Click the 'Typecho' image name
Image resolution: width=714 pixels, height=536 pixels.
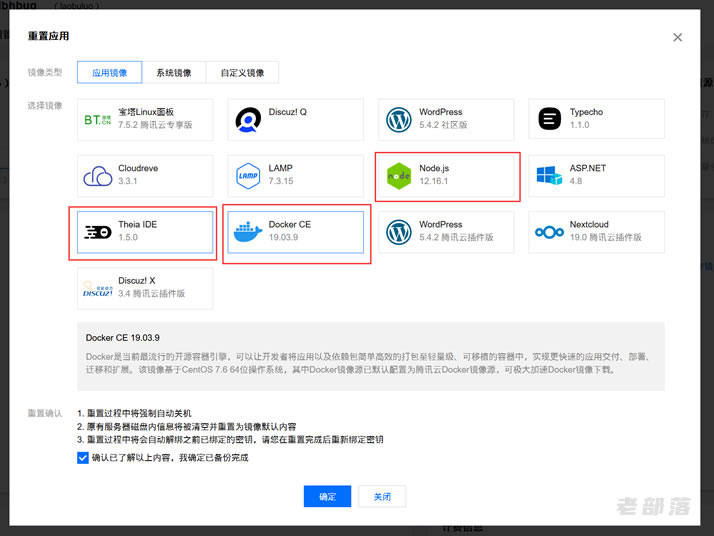tap(586, 112)
